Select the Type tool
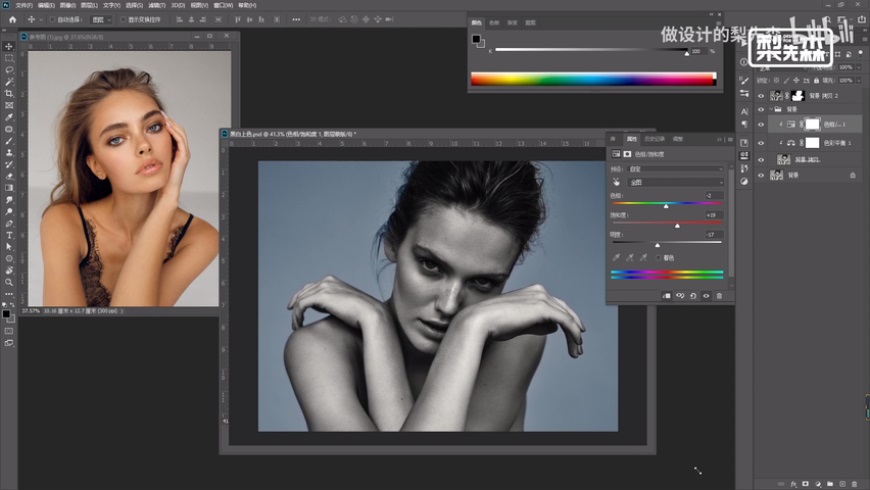Viewport: 870px width, 490px height. point(9,234)
